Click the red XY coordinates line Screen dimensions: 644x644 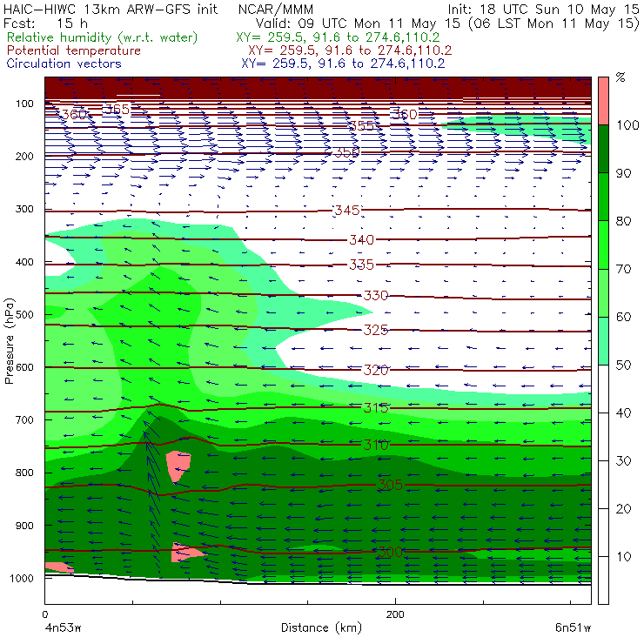click(350, 50)
